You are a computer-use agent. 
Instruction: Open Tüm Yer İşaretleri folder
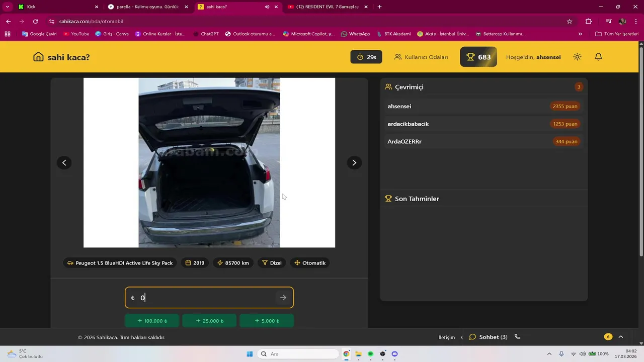[617, 34]
